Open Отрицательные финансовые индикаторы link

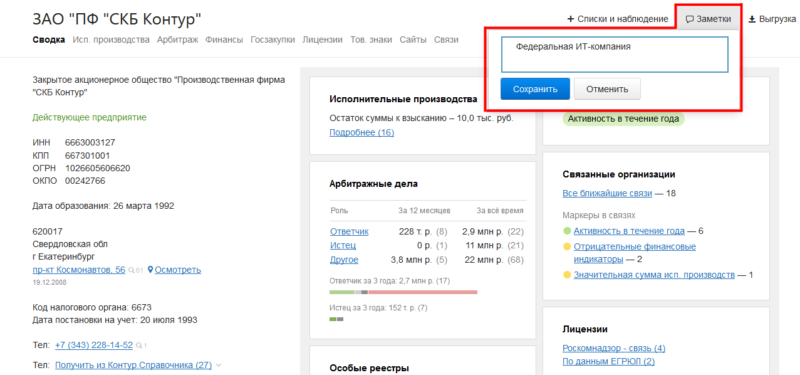point(635,253)
